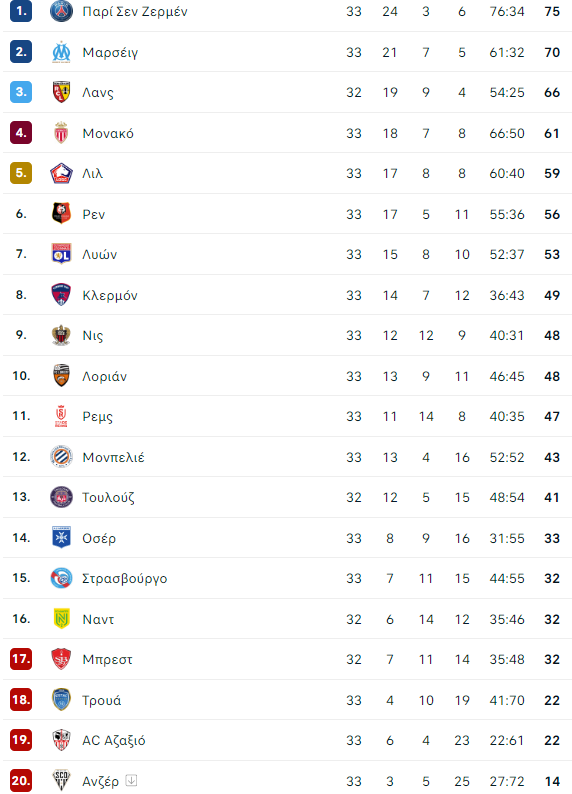Click the arrow icon next to Ανζέρ
Viewport: 572px width, 794px height.
[131, 780]
